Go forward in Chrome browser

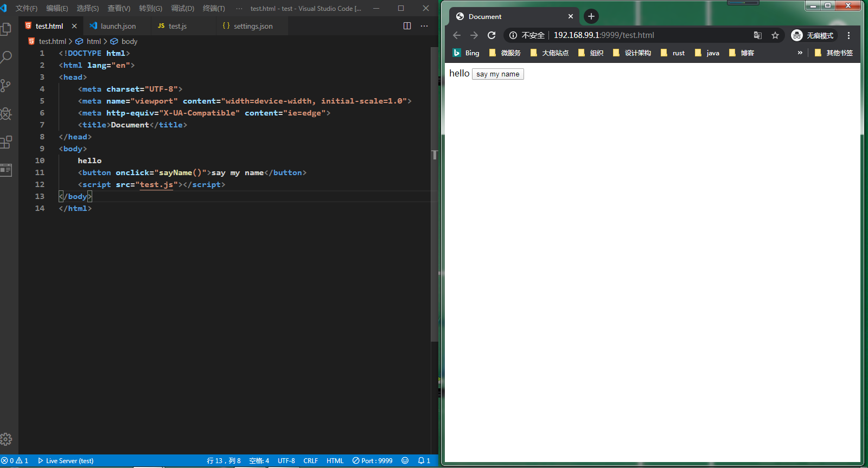474,35
